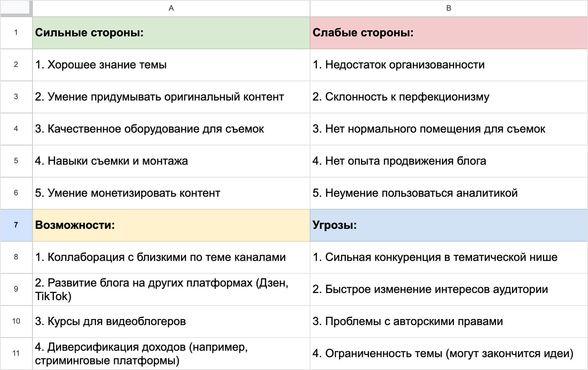Click cell '3. Проблемы с авторскими правами'
Viewport: 588px width, 370px height.
448,322
